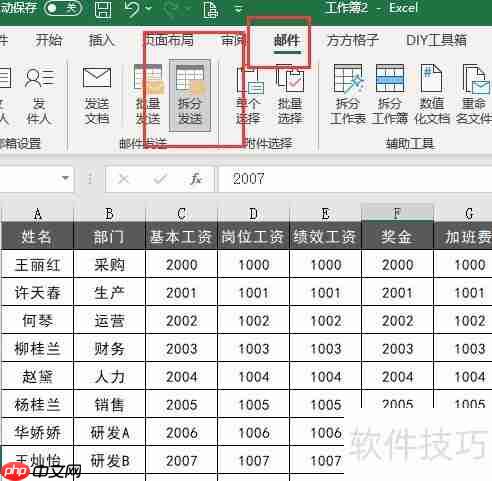492x481 pixels.
Task: Open the DIY工具箱 tab
Action: 436,41
